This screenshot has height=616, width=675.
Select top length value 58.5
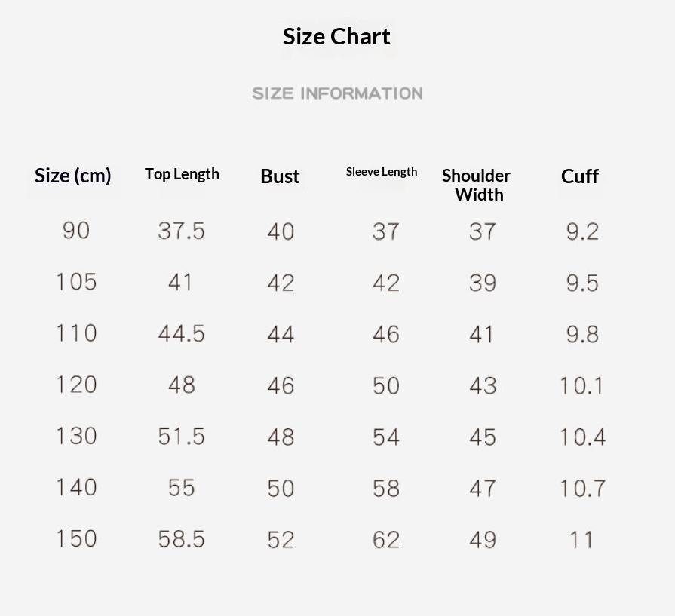[181, 539]
